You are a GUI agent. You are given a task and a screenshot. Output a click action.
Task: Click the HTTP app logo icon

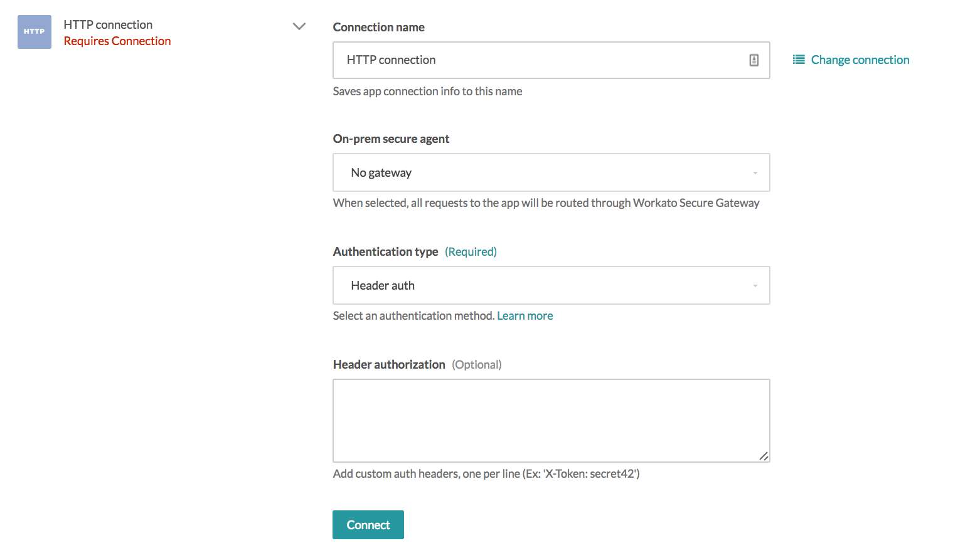tap(34, 31)
